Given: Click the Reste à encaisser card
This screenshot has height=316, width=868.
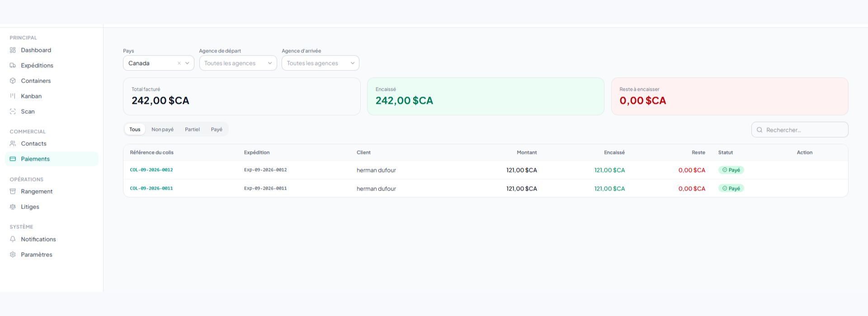Looking at the screenshot, I should (x=730, y=96).
